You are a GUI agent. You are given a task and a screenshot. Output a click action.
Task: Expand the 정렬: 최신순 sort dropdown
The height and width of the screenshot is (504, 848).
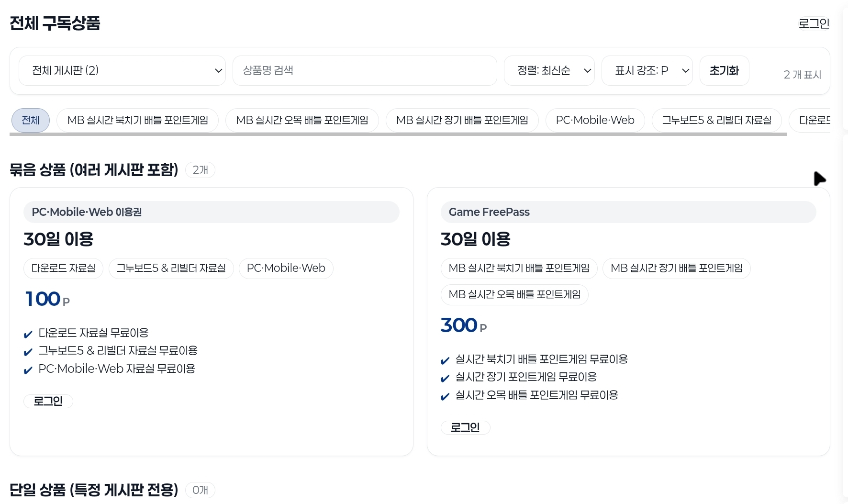(549, 71)
